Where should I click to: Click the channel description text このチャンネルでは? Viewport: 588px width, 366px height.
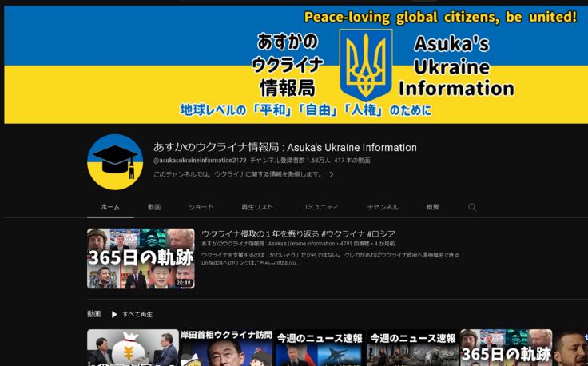pyautogui.click(x=238, y=174)
